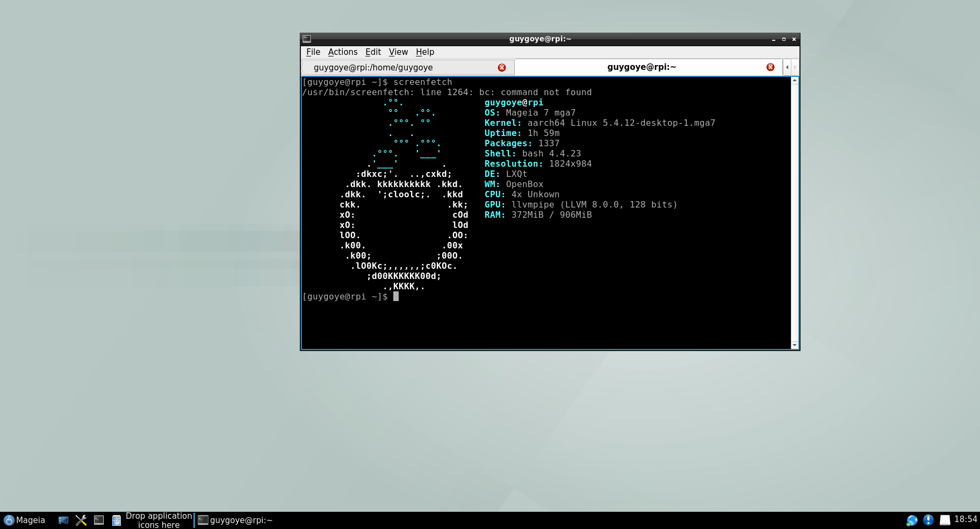
Task: Click the 'Resolution: 1824x984' line
Action: [538, 164]
